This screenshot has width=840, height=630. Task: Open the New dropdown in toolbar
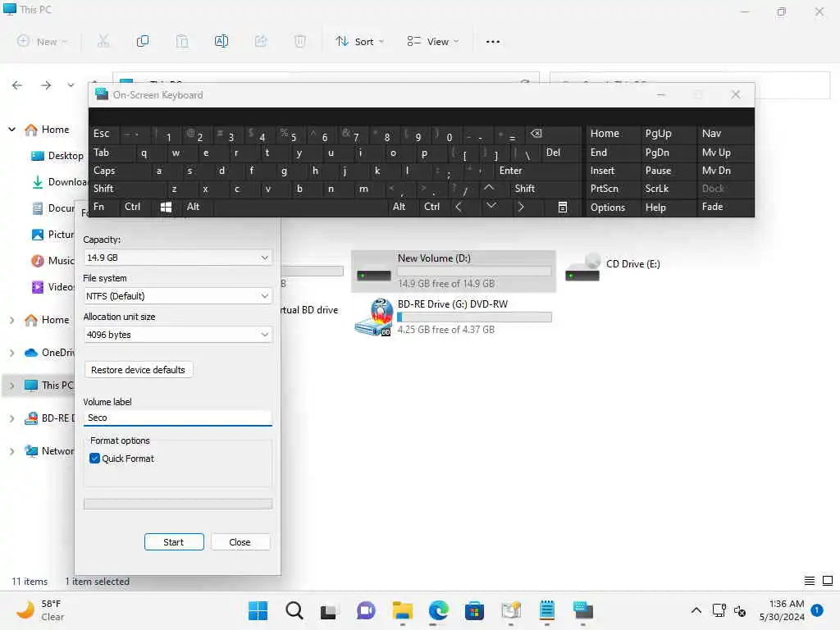click(43, 41)
